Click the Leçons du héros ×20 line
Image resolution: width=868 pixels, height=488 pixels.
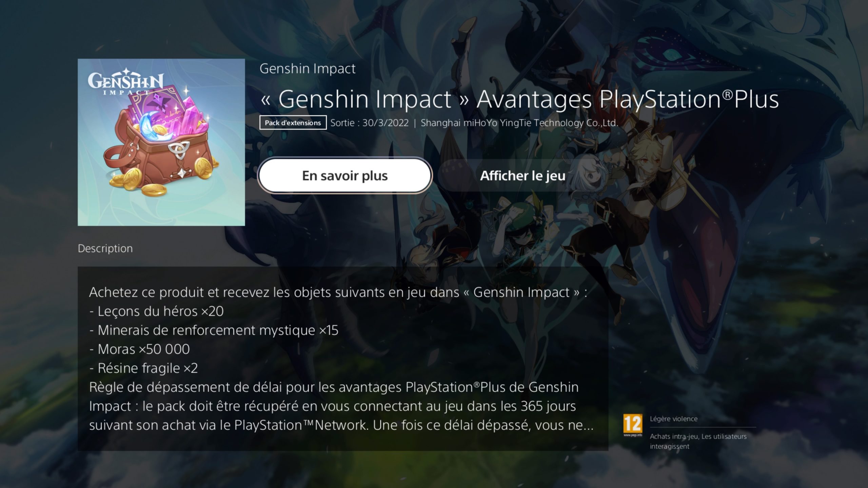pos(156,311)
